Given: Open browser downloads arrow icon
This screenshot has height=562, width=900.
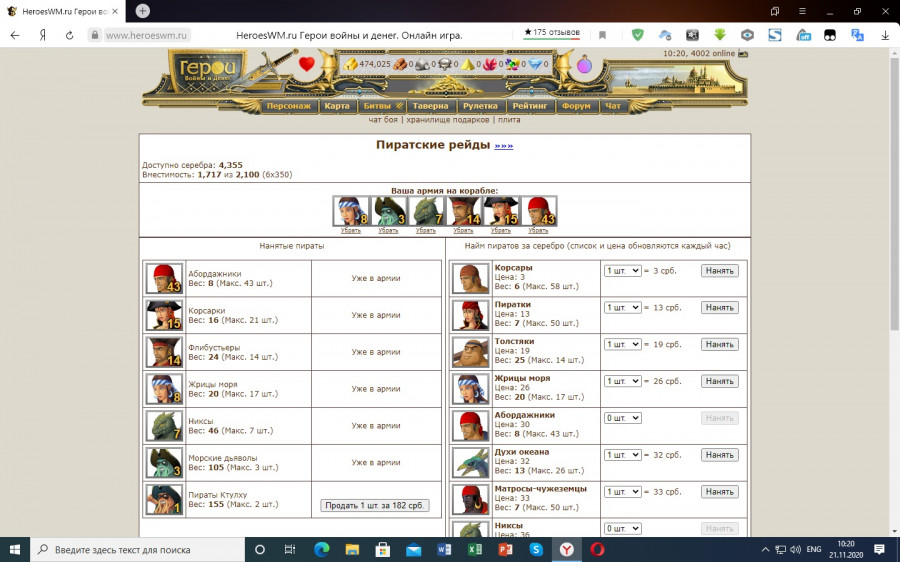Looking at the screenshot, I should 885,35.
